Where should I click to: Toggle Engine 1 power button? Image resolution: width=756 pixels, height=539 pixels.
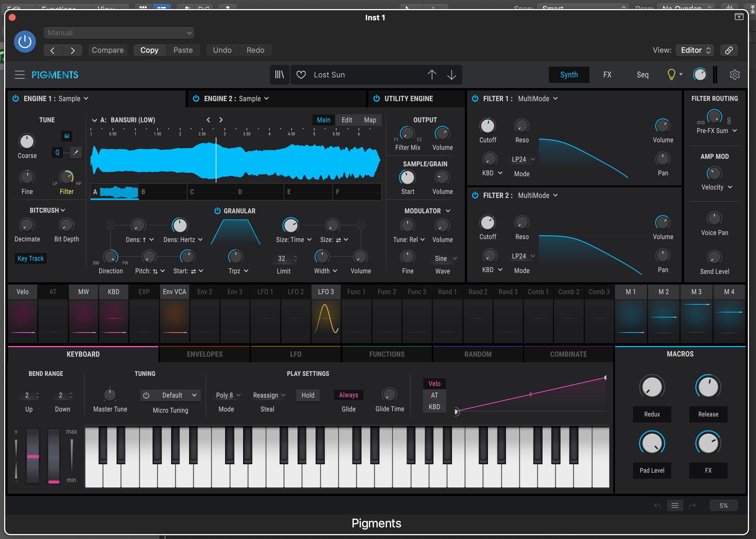coord(16,99)
